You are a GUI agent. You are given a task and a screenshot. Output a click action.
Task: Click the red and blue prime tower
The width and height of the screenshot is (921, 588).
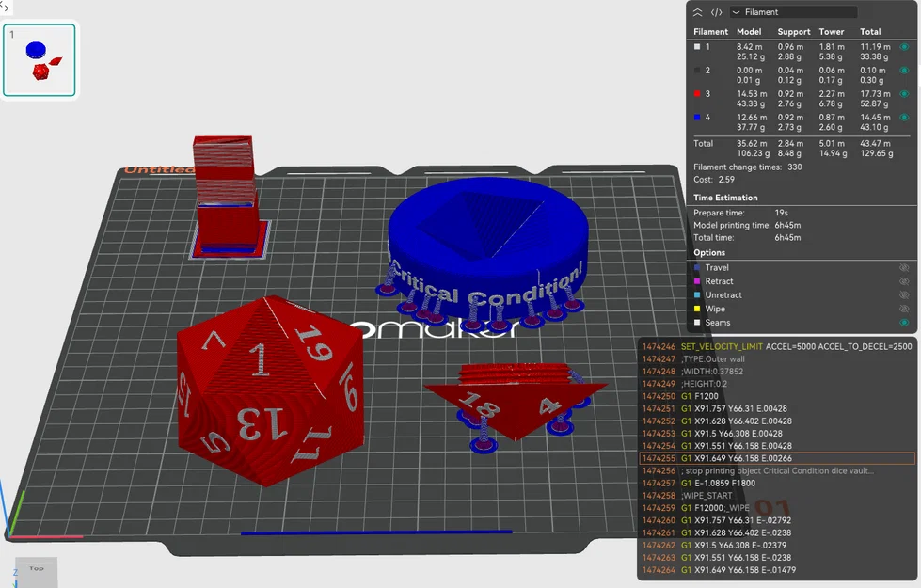tap(226, 197)
